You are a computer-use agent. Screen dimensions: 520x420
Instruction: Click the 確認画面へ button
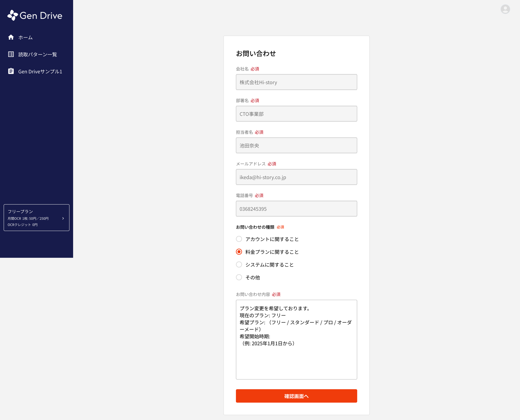pos(296,396)
